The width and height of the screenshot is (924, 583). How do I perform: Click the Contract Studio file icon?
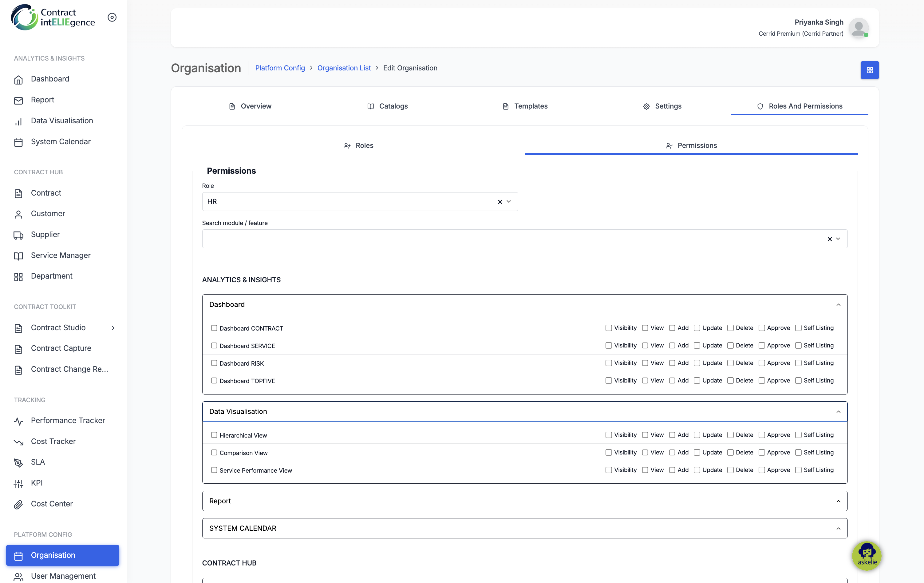coord(18,328)
